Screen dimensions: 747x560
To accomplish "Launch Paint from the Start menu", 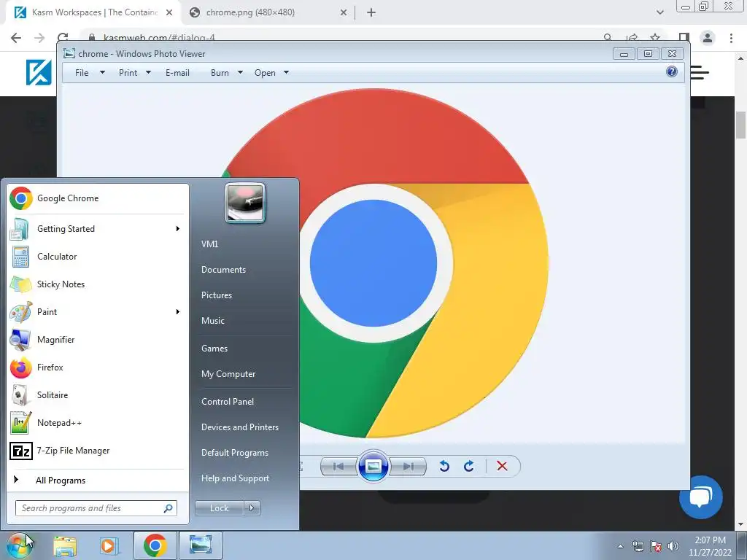I will 98,312.
